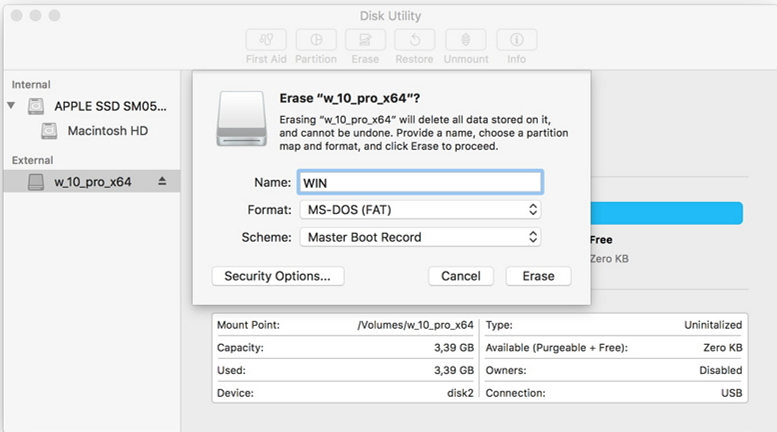Click the Partition toolbar icon
The width and height of the screenshot is (777, 432).
click(316, 40)
